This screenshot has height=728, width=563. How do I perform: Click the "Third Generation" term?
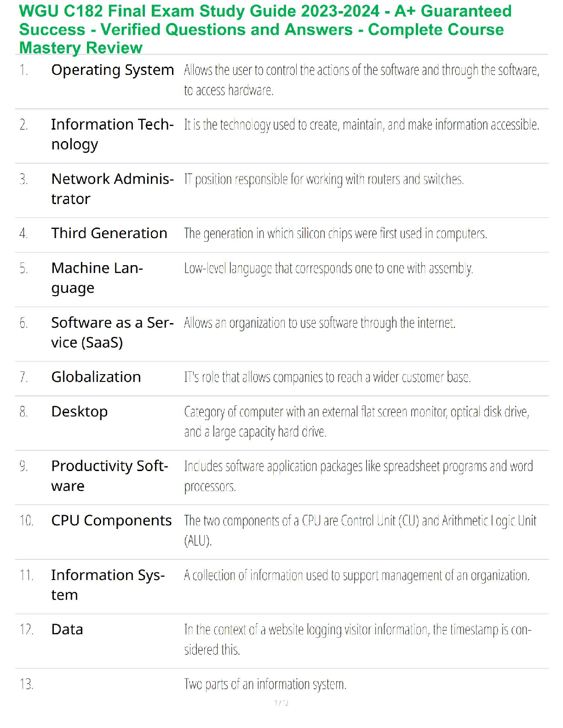click(109, 233)
